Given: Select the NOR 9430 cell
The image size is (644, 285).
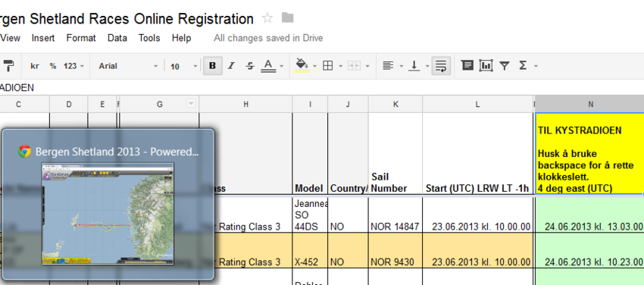Looking at the screenshot, I should (x=395, y=250).
